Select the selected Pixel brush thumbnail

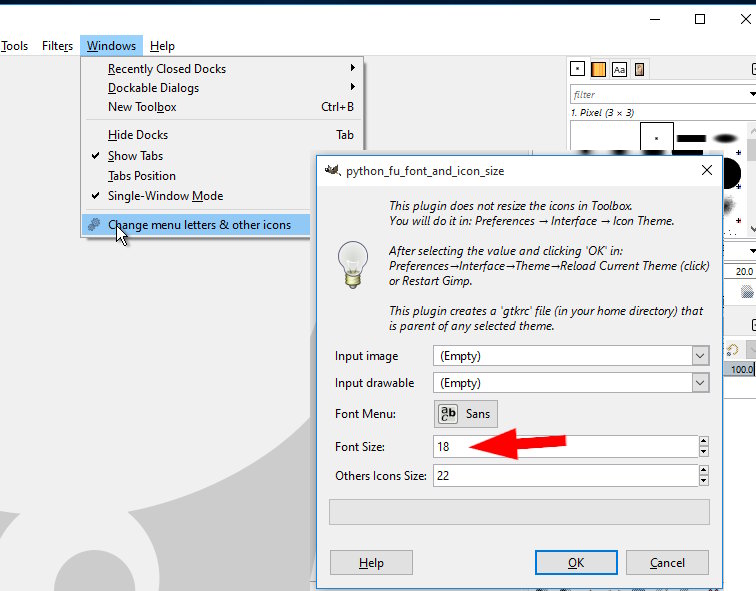point(656,138)
